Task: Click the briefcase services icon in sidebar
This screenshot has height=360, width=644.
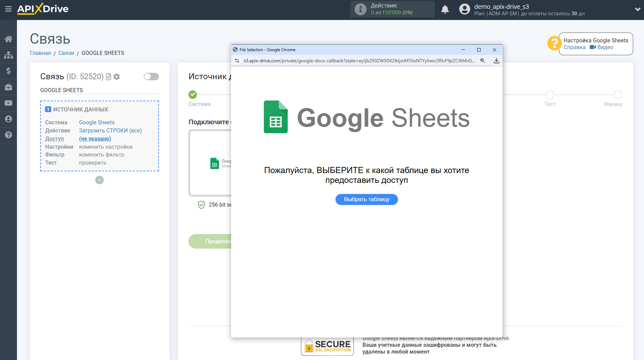Action: 8,87
